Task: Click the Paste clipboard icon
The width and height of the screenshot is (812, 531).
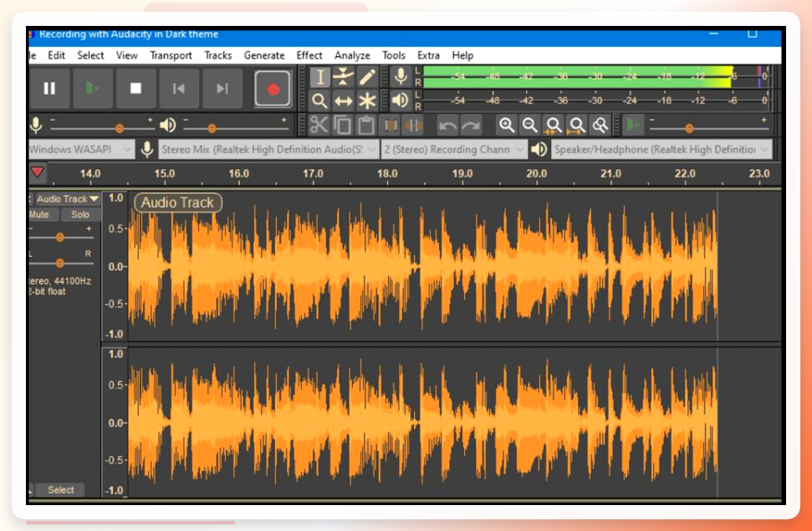Action: [x=366, y=125]
